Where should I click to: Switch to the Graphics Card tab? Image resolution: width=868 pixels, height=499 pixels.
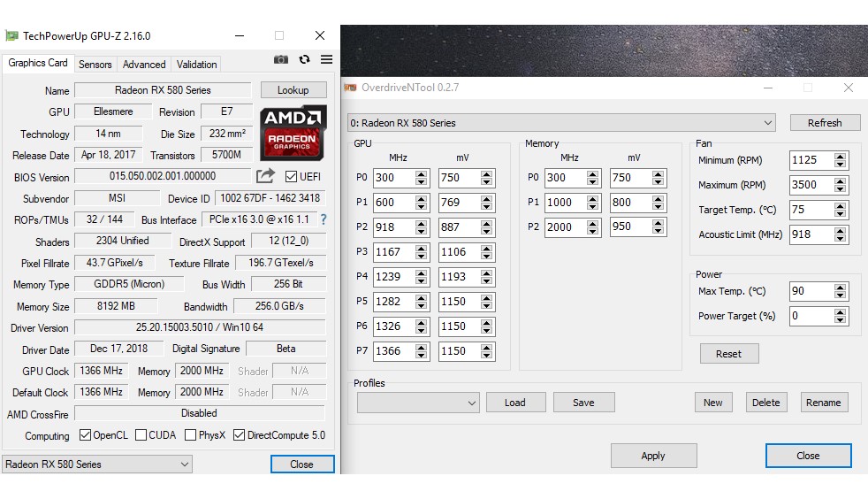click(38, 63)
